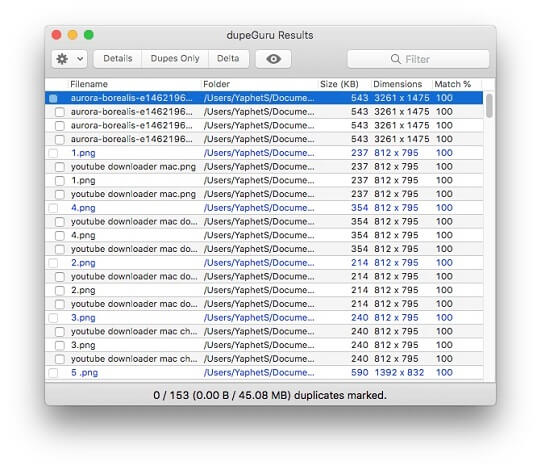Select blue 5 .png reference filename

click(85, 373)
